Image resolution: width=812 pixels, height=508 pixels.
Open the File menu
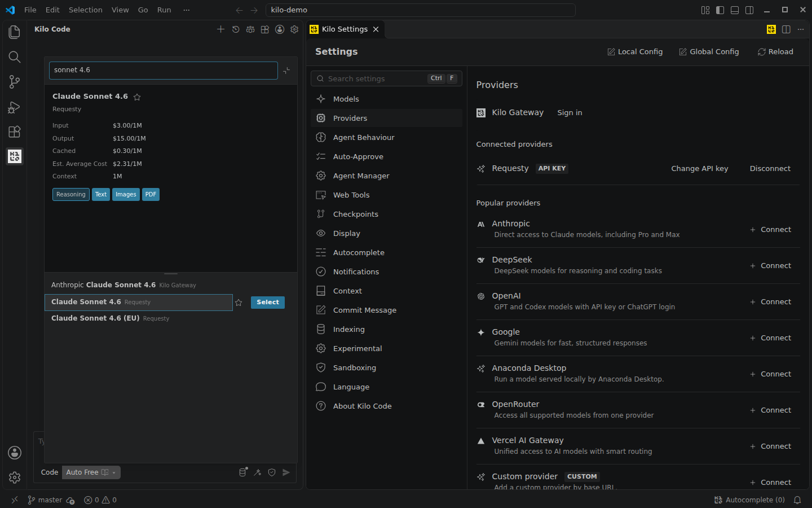[x=30, y=10]
